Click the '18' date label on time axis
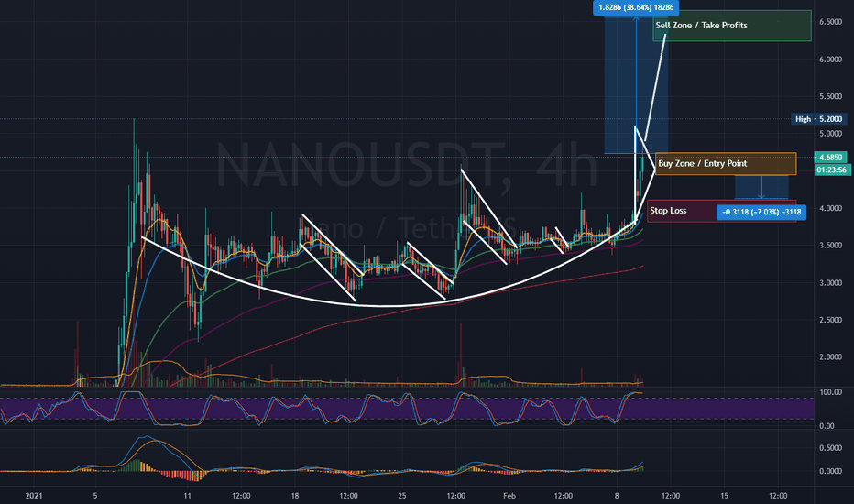This screenshot has width=854, height=504. click(295, 496)
